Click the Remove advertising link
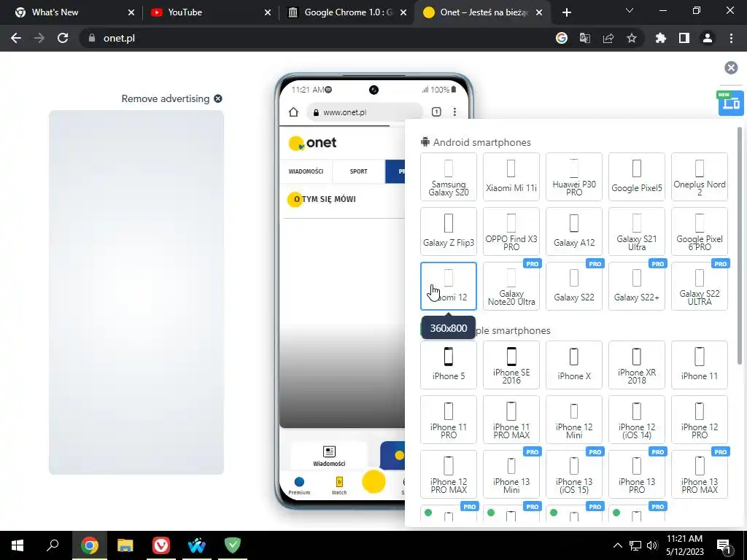 point(171,98)
